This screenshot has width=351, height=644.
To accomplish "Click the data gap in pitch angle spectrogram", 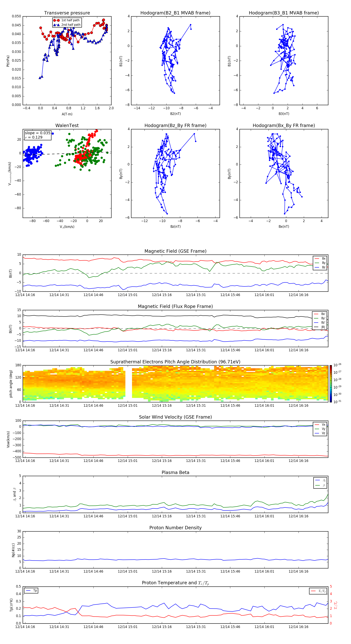I will [x=129, y=384].
